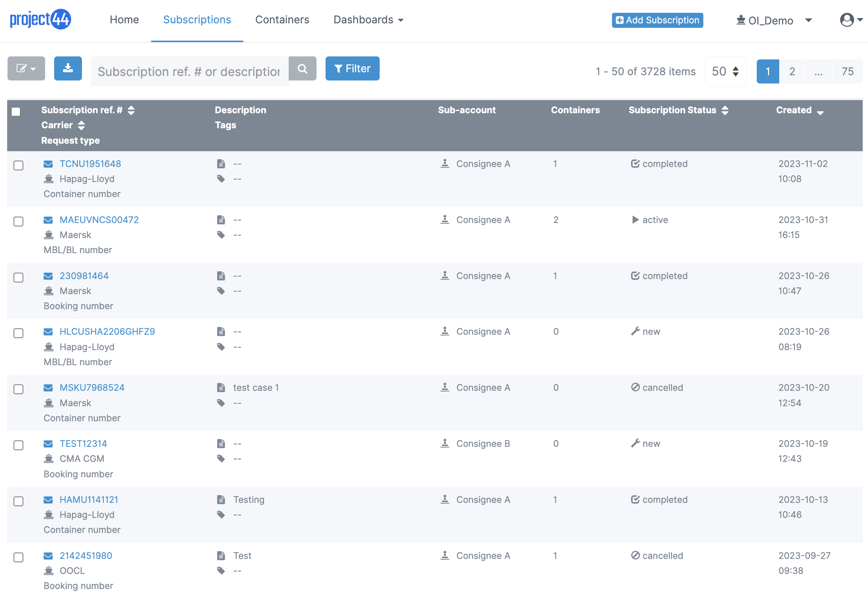Tick the checkbox for HAMU1141121
Image resolution: width=868 pixels, height=592 pixels.
coord(18,501)
